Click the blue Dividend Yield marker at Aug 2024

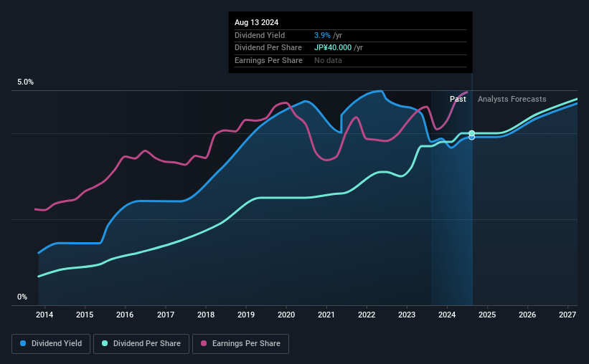tap(472, 138)
